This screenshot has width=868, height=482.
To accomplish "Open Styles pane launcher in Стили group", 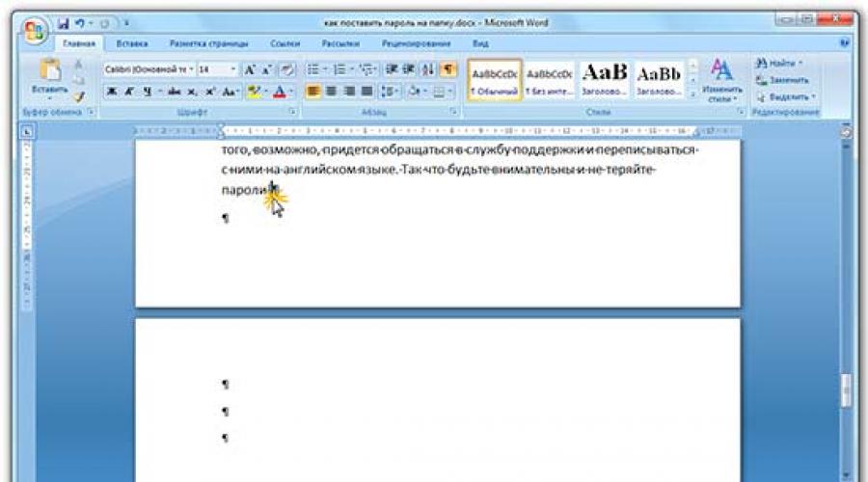I will coord(740,113).
